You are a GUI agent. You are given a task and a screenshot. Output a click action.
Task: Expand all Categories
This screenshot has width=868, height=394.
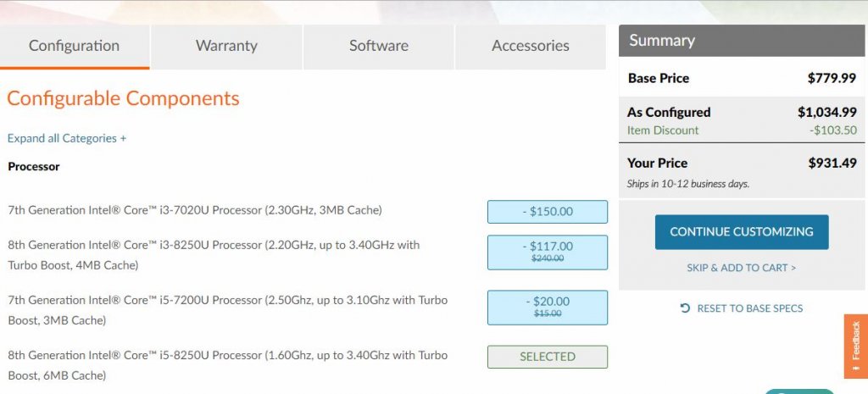[66, 138]
